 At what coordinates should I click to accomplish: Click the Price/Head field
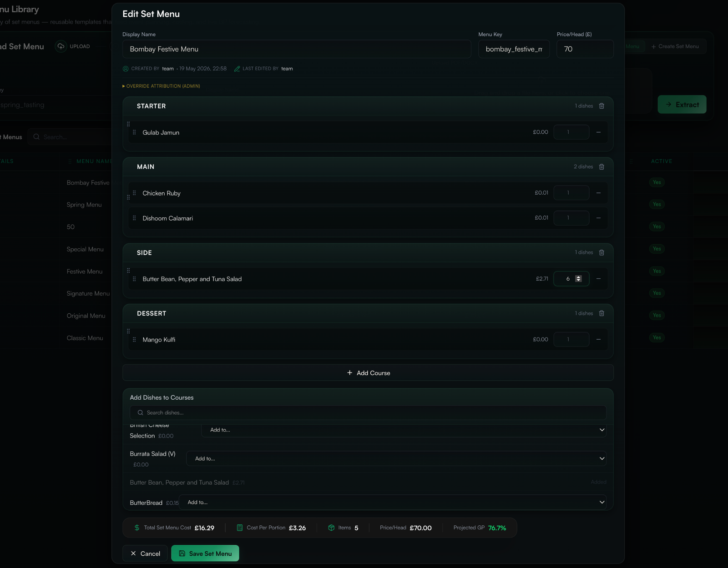[585, 49]
